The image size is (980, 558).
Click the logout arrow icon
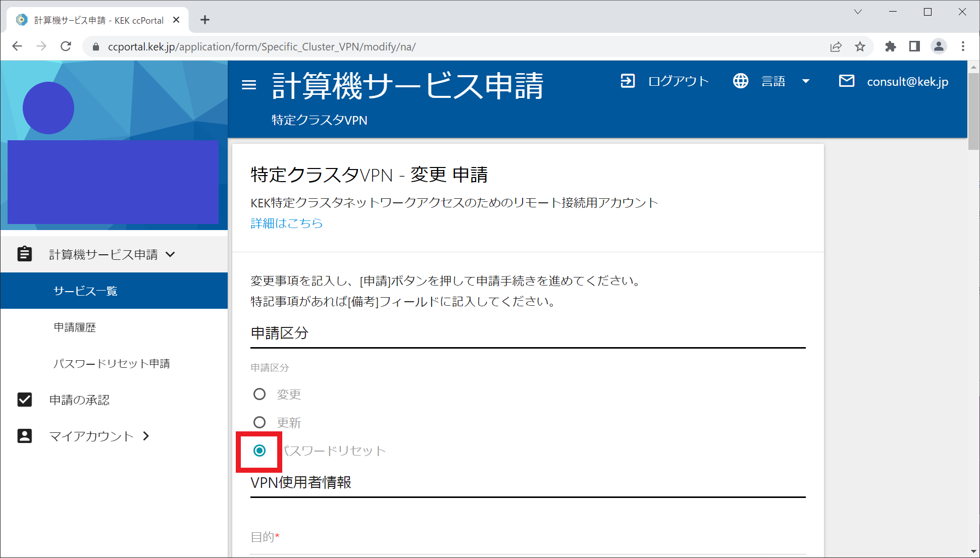coord(628,81)
